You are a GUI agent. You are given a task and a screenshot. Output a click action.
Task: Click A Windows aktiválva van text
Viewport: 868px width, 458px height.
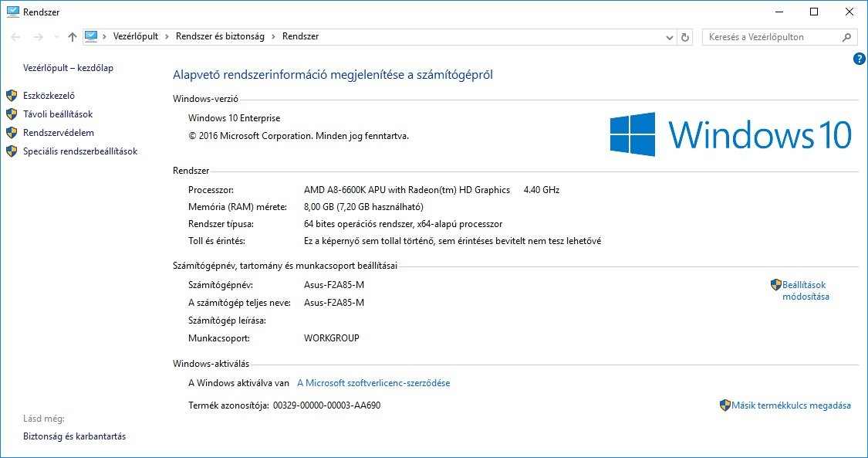tap(238, 382)
